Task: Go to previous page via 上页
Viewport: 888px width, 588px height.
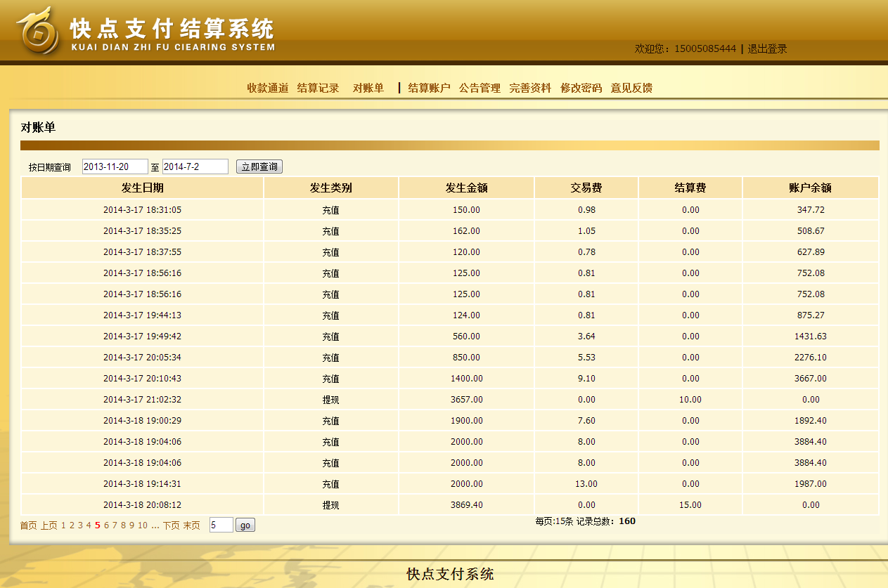Action: click(49, 525)
